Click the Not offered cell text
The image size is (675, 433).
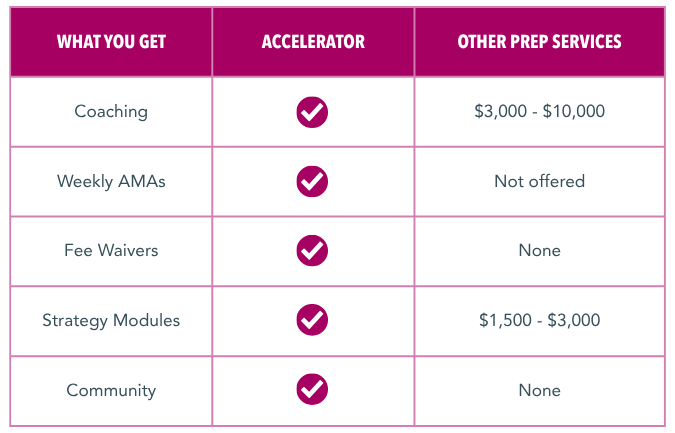[539, 181]
